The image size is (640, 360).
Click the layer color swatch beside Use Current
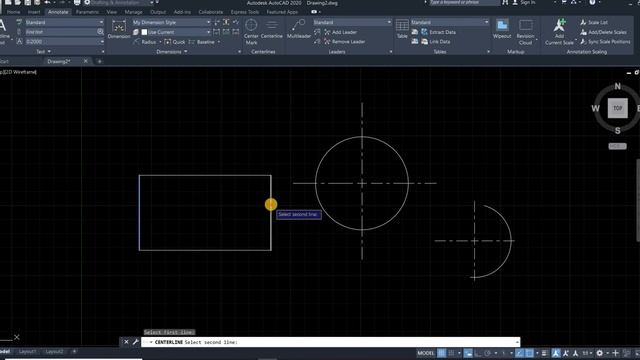pos(144,32)
